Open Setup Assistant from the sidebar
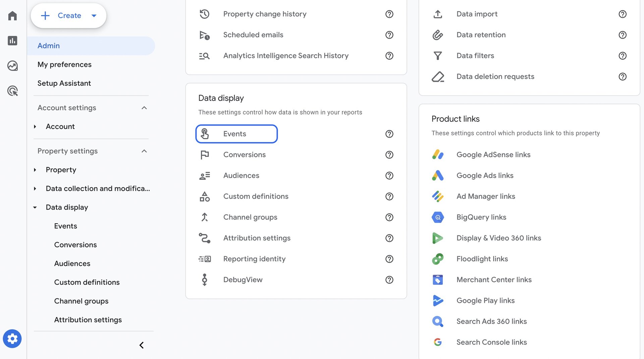Image resolution: width=644 pixels, height=359 pixels. (64, 83)
